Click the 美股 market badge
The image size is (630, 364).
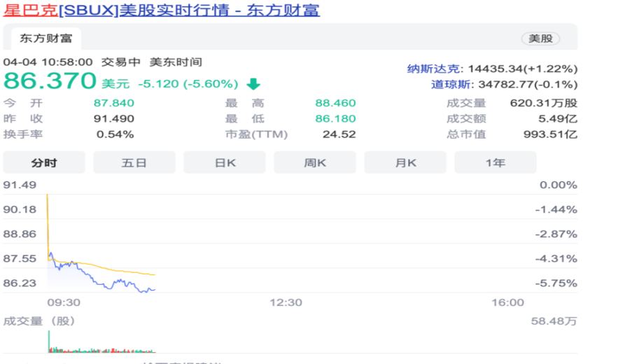pyautogui.click(x=540, y=38)
